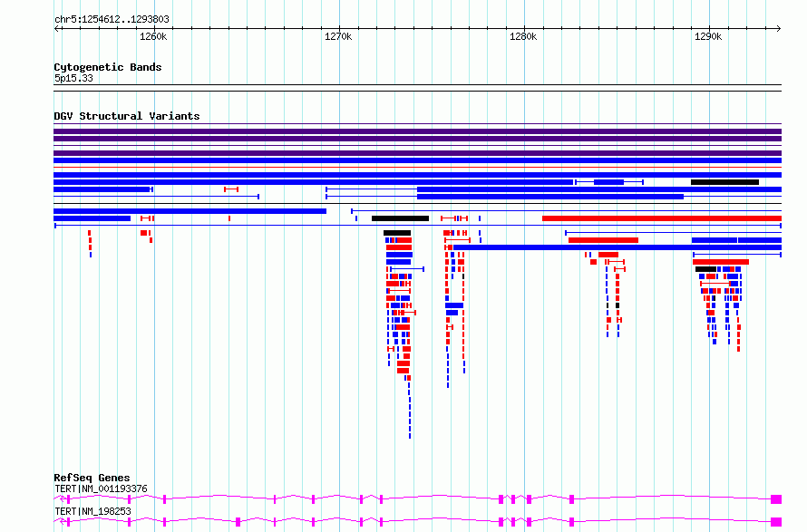Select the black variant bar in the upper DGV rows
The width and height of the screenshot is (807, 532).
click(x=724, y=182)
